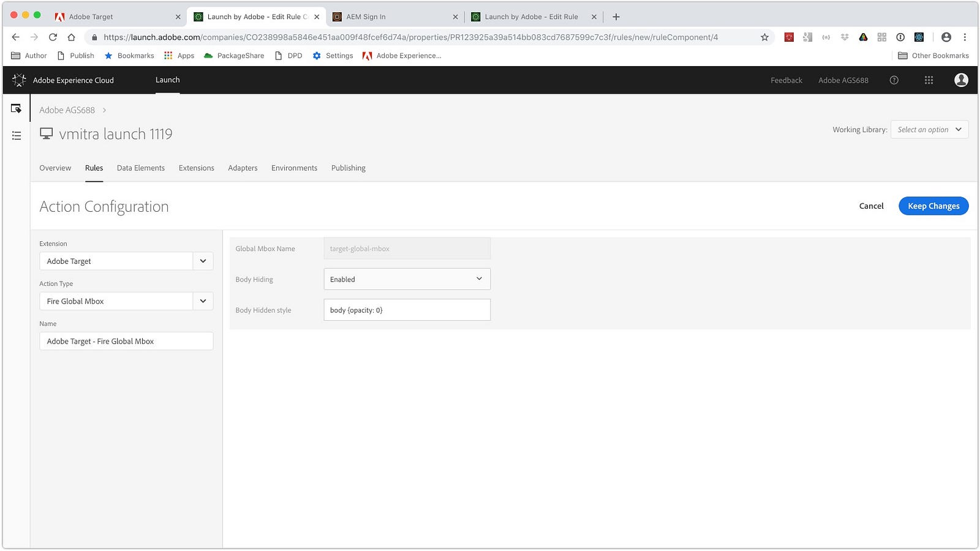Viewport: 980px width, 551px height.
Task: Click the browser address bar URL
Action: [410, 37]
